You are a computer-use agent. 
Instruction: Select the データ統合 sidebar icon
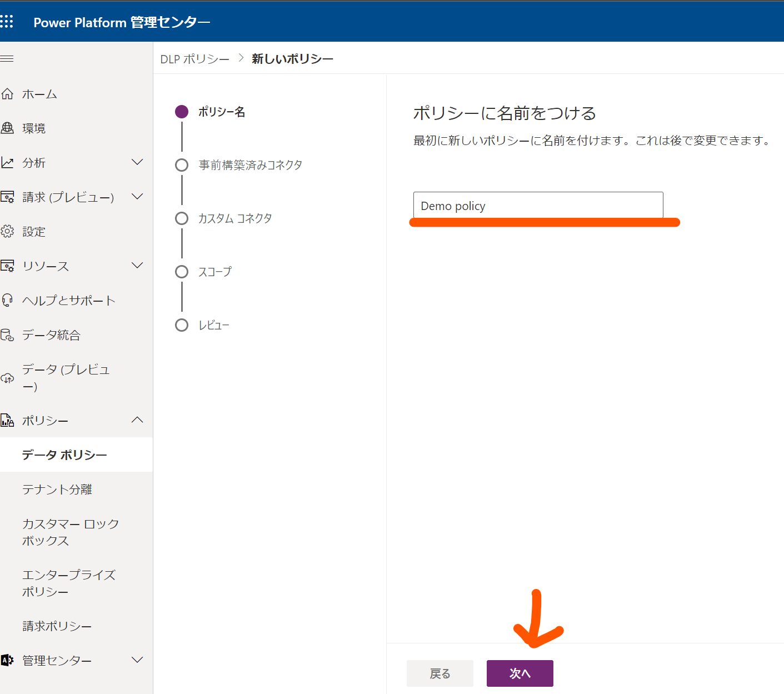tap(8, 334)
